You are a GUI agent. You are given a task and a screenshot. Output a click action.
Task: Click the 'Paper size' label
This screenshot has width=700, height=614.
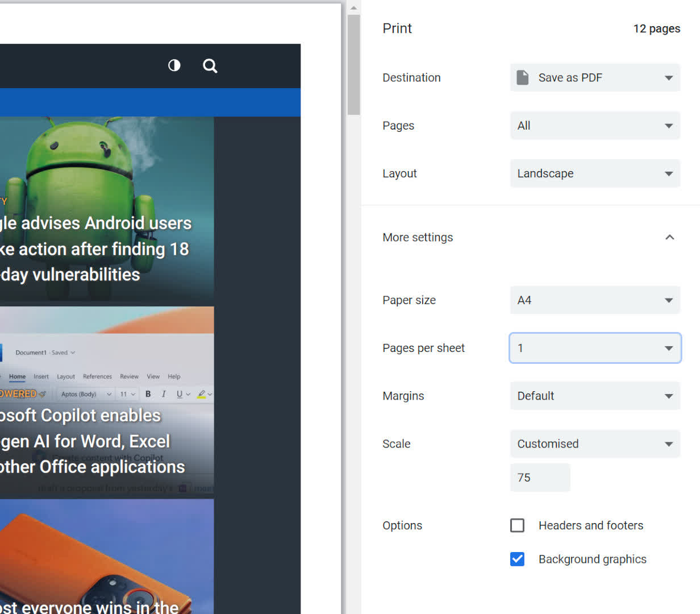click(x=409, y=300)
